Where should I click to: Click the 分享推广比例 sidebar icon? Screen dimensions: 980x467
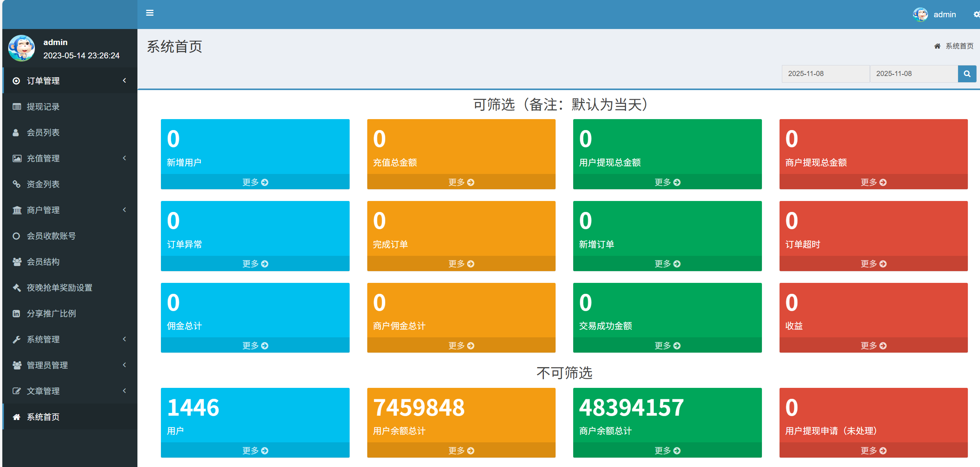[x=16, y=313]
